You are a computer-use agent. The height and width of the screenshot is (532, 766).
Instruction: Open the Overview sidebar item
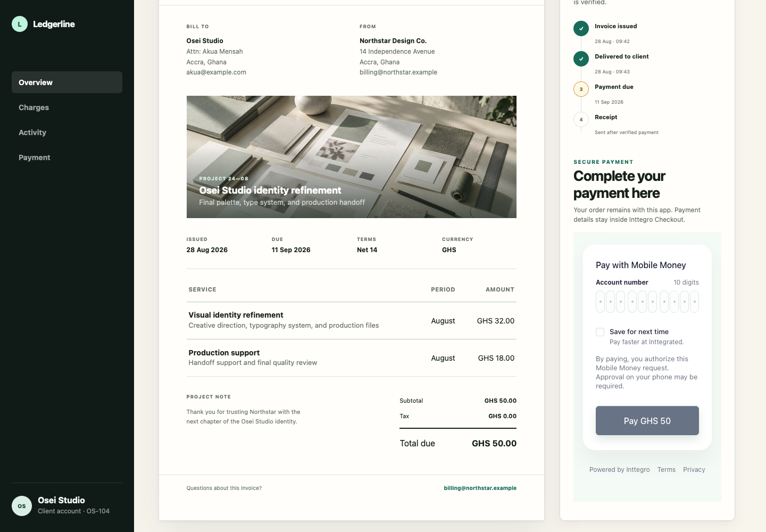[x=67, y=82]
